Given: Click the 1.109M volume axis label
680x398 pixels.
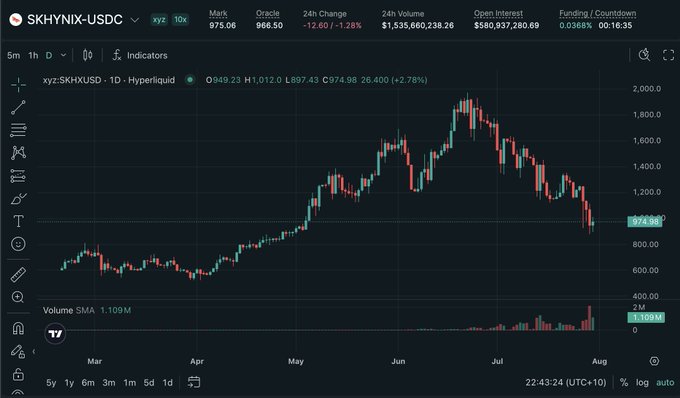Looking at the screenshot, I should [646, 317].
